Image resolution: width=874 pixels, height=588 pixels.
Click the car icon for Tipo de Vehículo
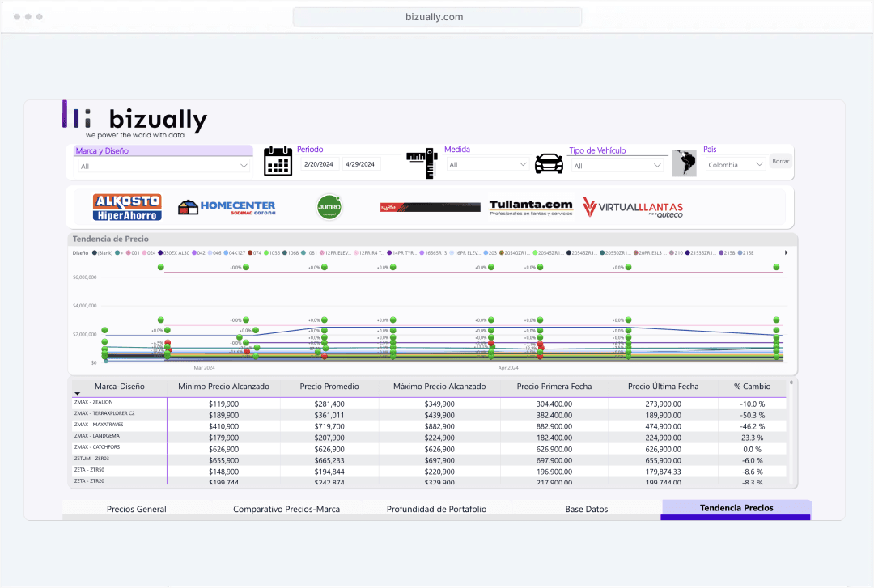(549, 163)
